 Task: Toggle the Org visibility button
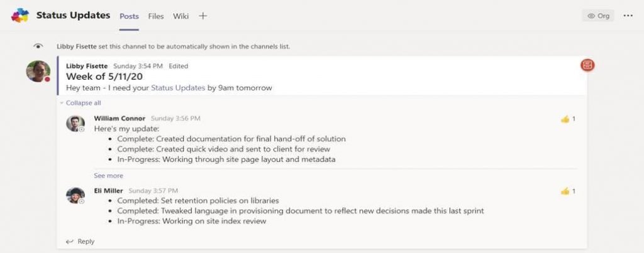pos(598,16)
